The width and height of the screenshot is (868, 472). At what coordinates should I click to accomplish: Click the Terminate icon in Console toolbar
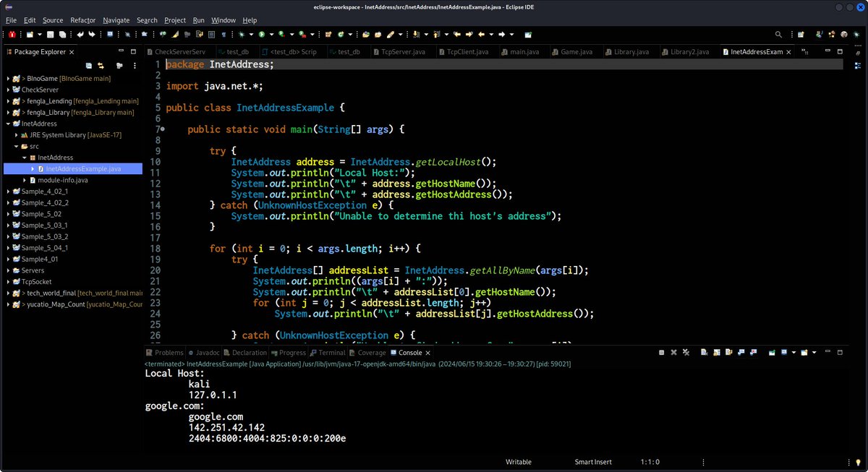click(662, 353)
